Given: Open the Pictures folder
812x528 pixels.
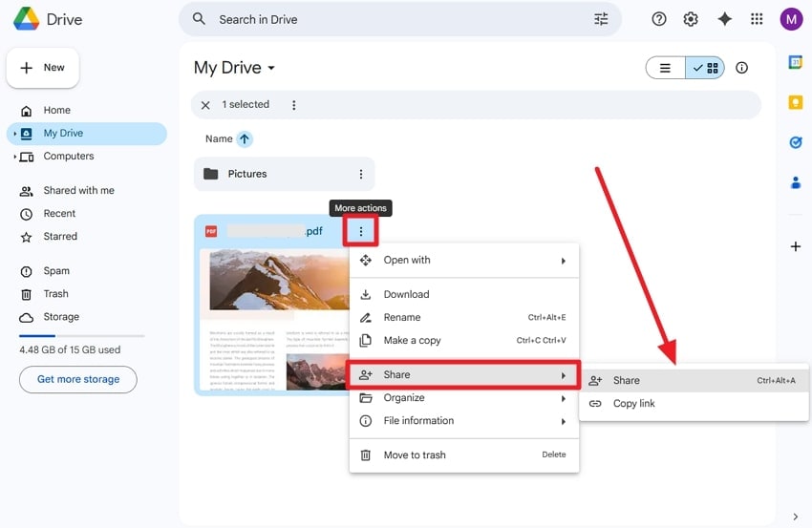Looking at the screenshot, I should point(284,175).
